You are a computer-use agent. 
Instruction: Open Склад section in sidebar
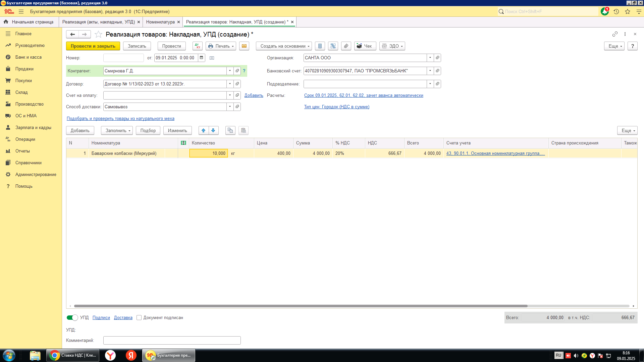[21, 92]
